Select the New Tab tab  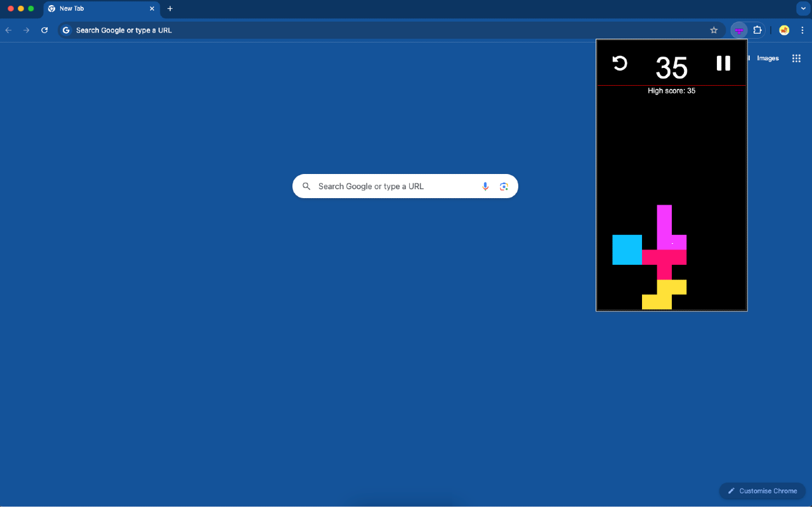(x=95, y=9)
